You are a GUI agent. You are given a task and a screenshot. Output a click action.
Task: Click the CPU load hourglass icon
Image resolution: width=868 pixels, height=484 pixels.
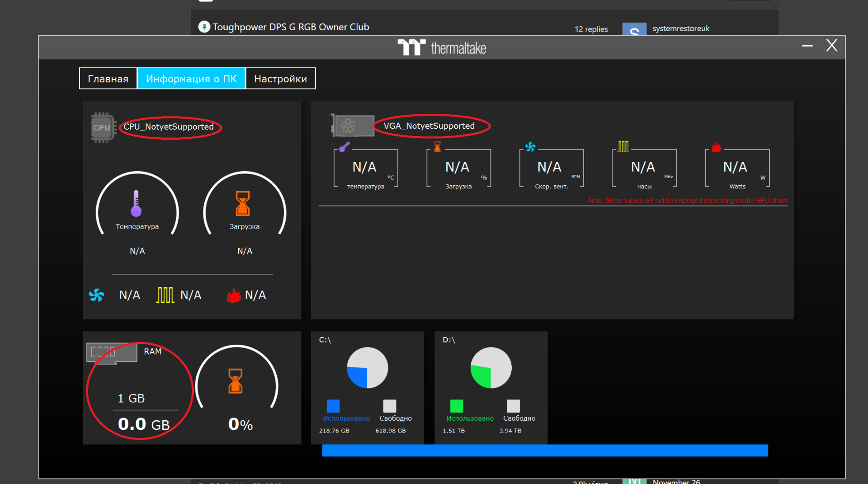(243, 203)
